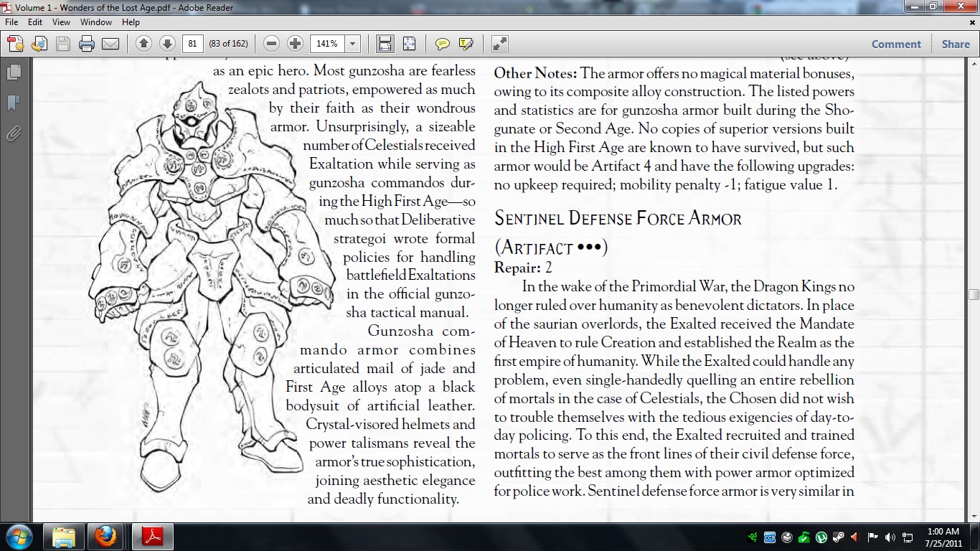Open the zoom level dropdown arrow
This screenshot has width=980, height=551.
(352, 44)
